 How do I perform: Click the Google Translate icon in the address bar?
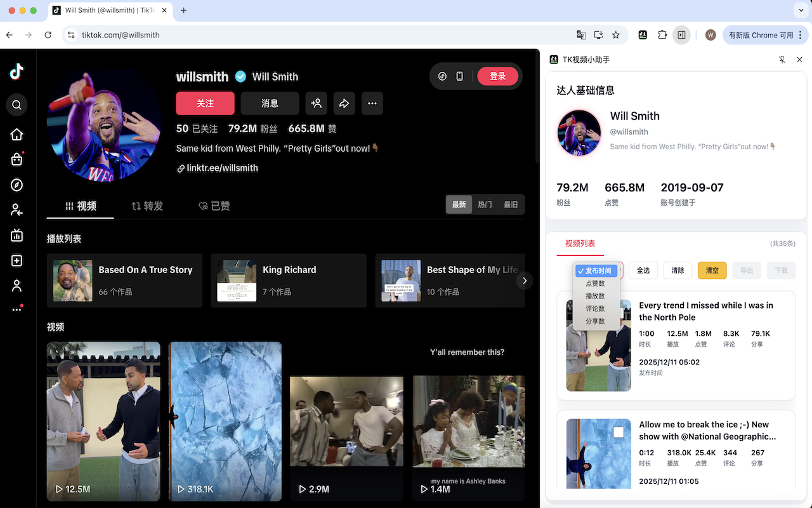580,35
